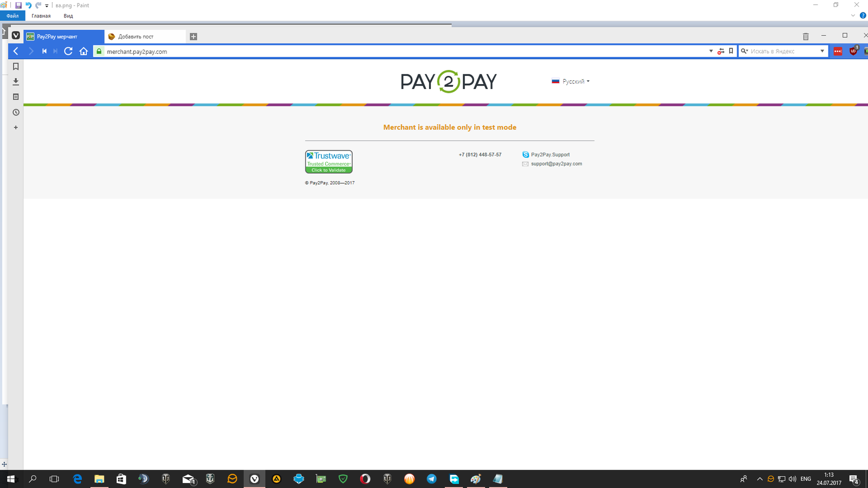Go back using the browser back arrow
Screen dimensions: 868x488
click(16, 51)
